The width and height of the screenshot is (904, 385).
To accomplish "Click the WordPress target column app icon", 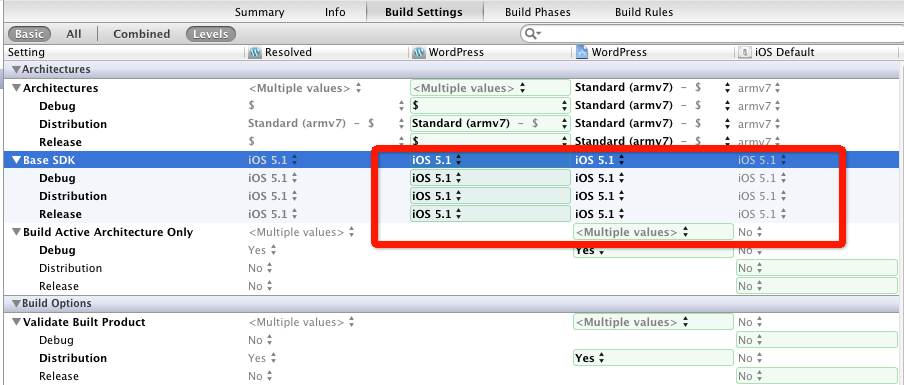I will coord(418,52).
